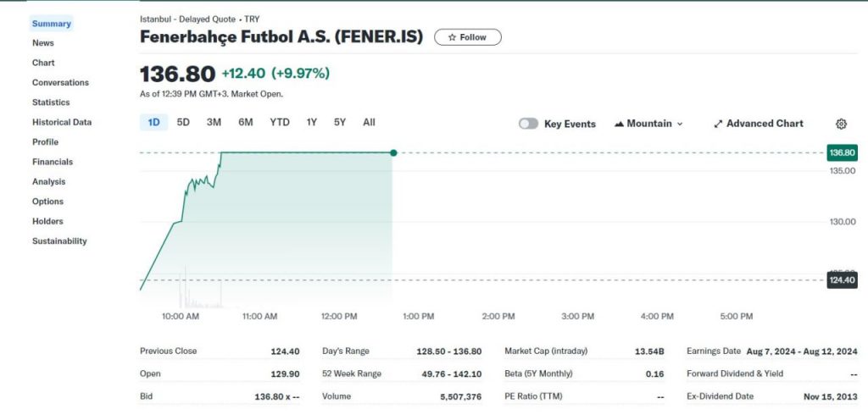View the Holders section
Screen dimensions: 868x415
[x=46, y=221]
